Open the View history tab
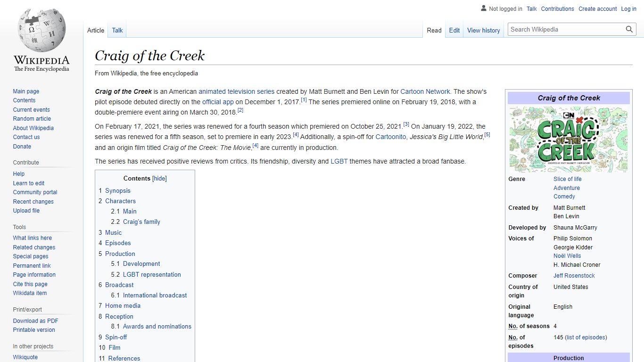This screenshot has width=644, height=362. click(483, 30)
